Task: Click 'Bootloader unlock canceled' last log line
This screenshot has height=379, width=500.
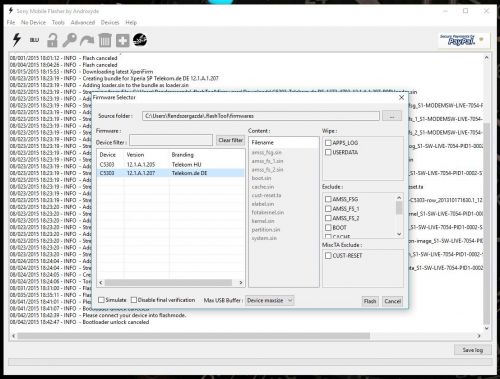Action: point(116,322)
